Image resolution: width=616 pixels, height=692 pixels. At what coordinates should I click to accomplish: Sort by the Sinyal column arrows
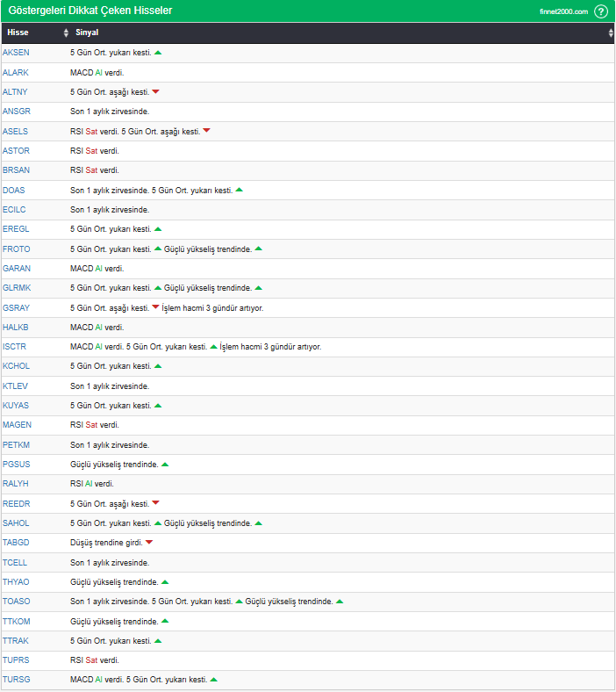tap(611, 32)
